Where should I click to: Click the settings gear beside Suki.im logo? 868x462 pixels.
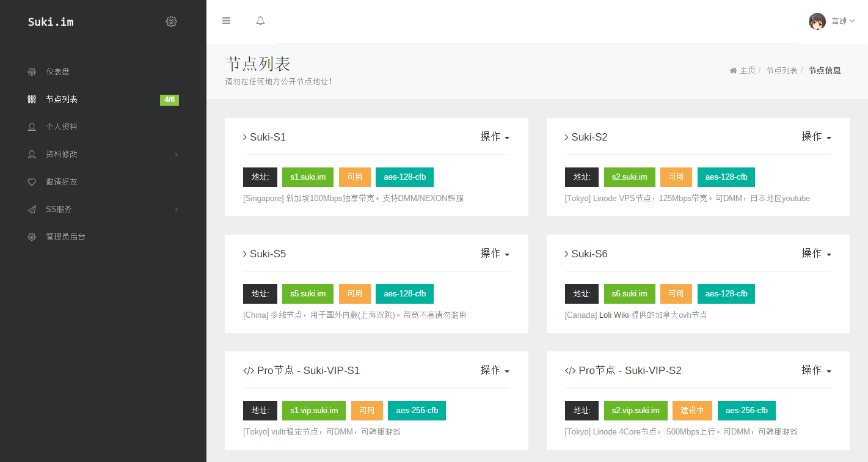[x=171, y=21]
